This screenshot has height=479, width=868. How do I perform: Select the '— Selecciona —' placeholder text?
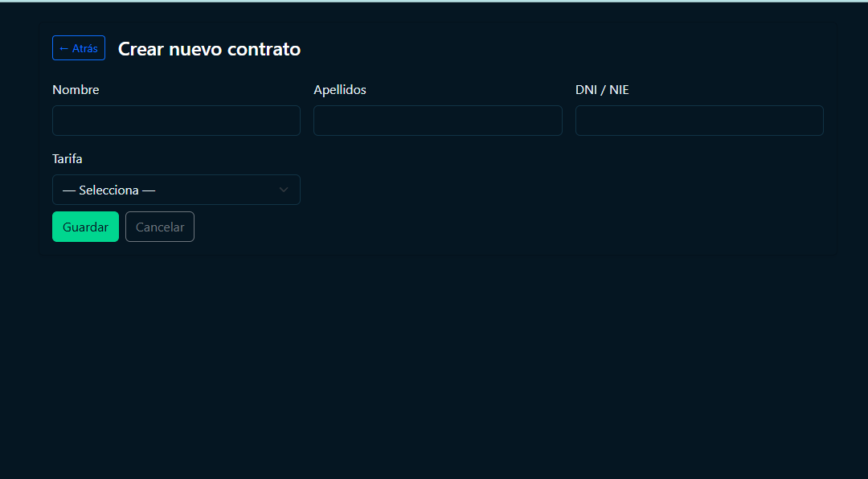pyautogui.click(x=108, y=190)
